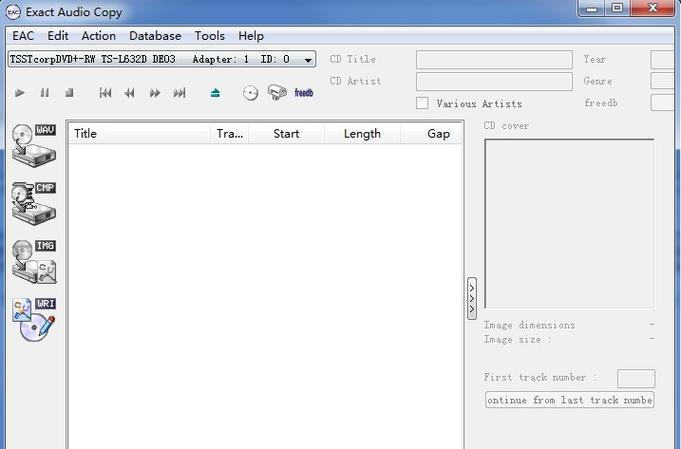Copy selected tracks uncompressed via WAV icon

[34, 145]
